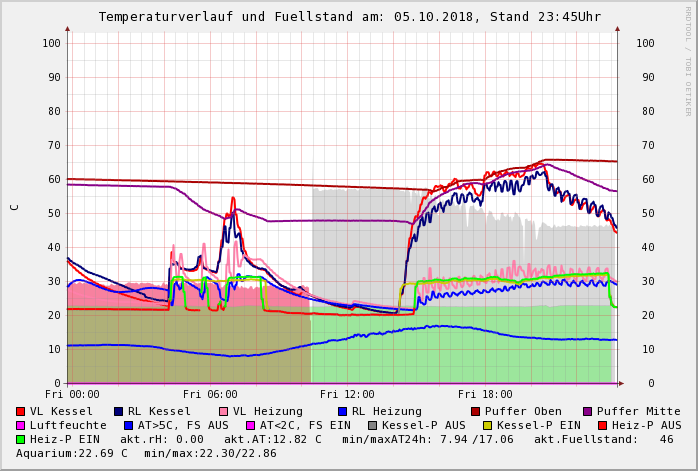Click the magenta Luftfeuchte legend swatch
This screenshot has width=698, height=471.
(x=21, y=425)
